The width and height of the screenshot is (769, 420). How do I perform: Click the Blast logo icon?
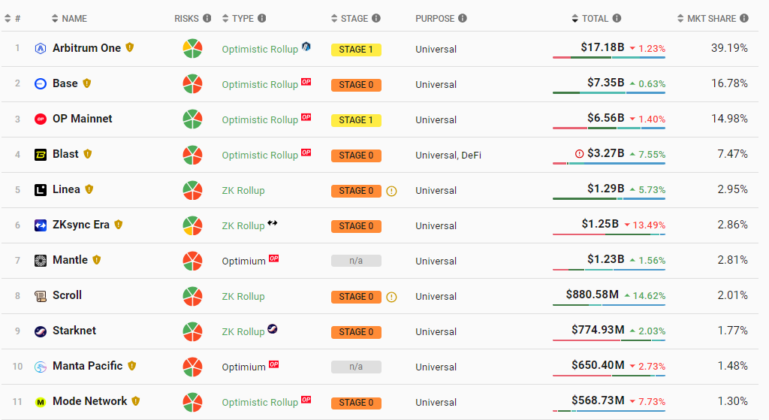(41, 154)
